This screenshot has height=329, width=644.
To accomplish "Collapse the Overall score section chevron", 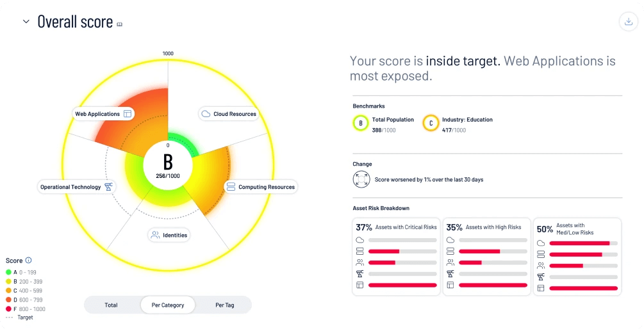I will coord(26,22).
